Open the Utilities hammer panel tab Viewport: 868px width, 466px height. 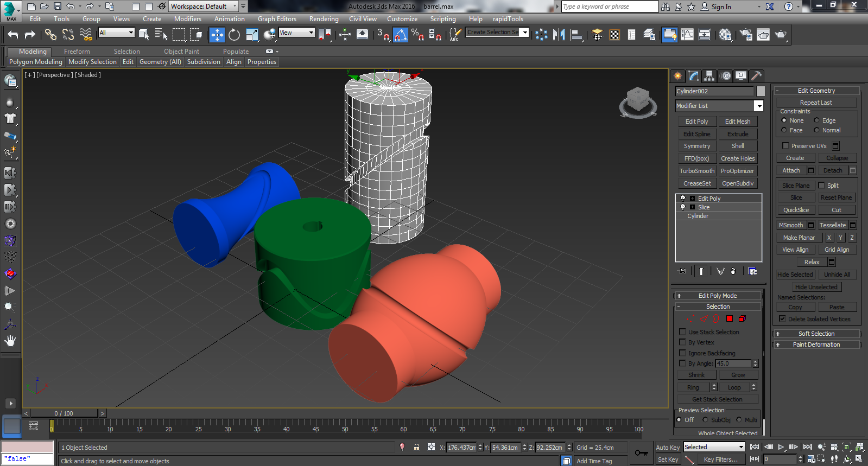[756, 76]
